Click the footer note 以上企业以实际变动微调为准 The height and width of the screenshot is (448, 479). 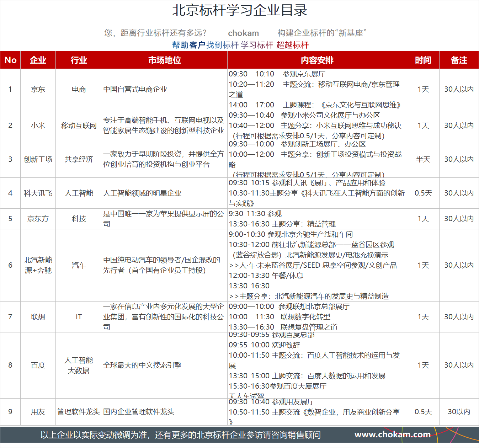click(x=93, y=435)
